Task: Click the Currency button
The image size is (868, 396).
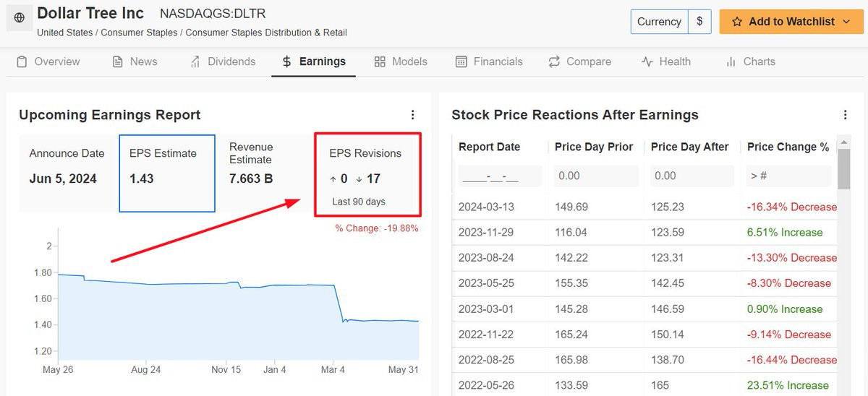Action: pyautogui.click(x=659, y=22)
